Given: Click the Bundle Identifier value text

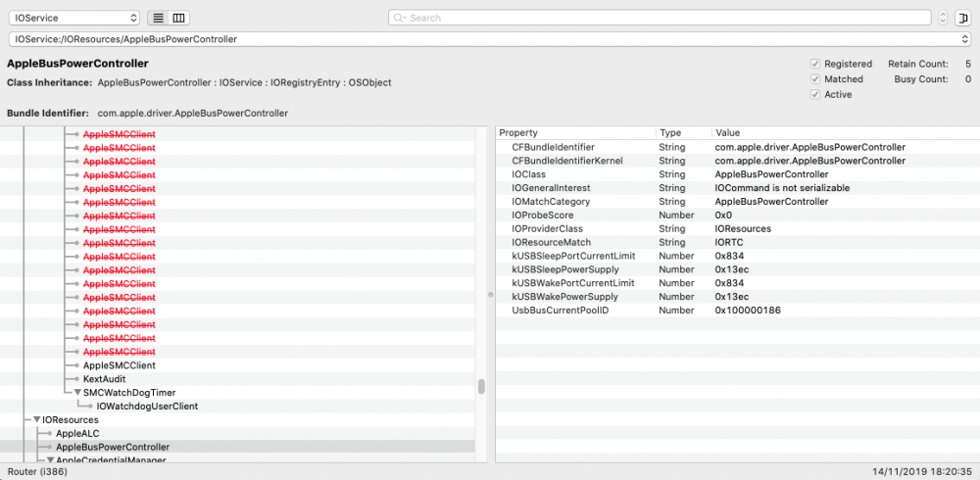Looking at the screenshot, I should click(x=192, y=113).
